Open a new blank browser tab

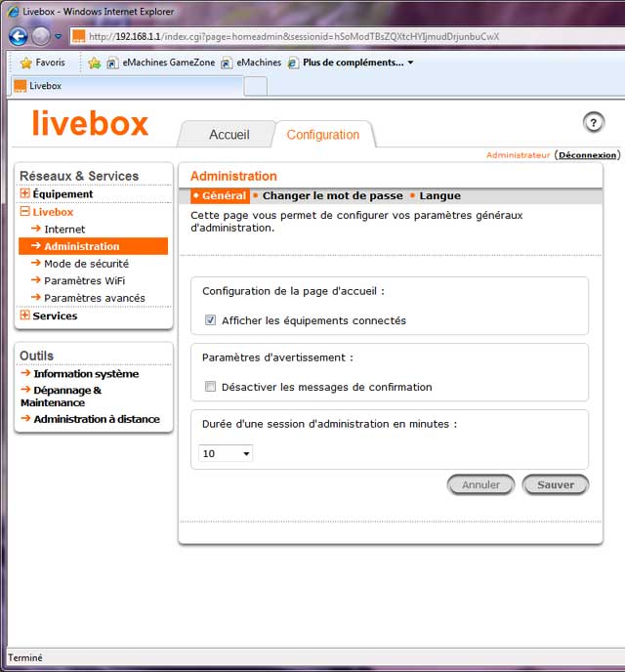tap(256, 87)
